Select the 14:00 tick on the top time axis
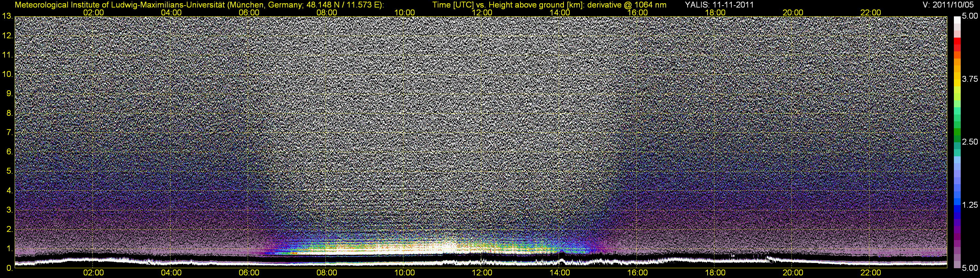This screenshot has height=278, width=980. [560, 12]
